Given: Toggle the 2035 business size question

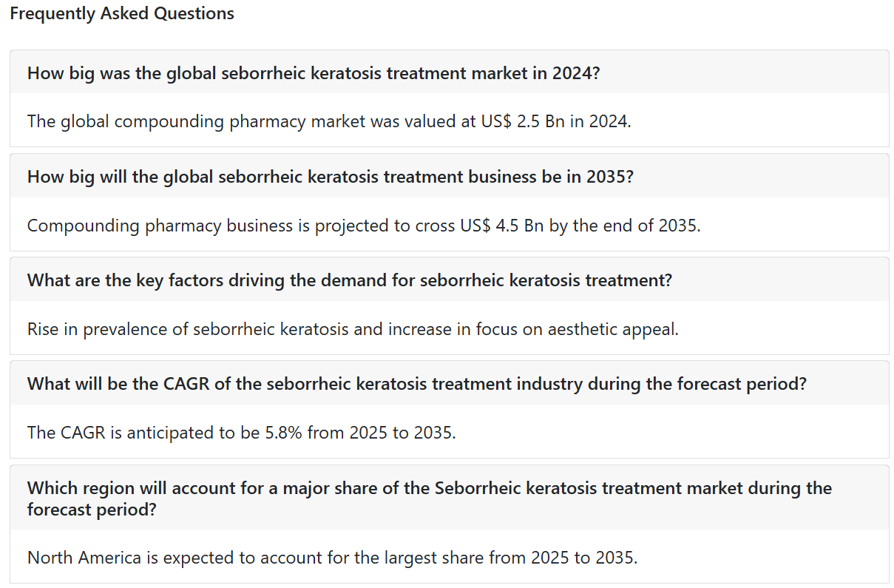Looking at the screenshot, I should point(449,177).
